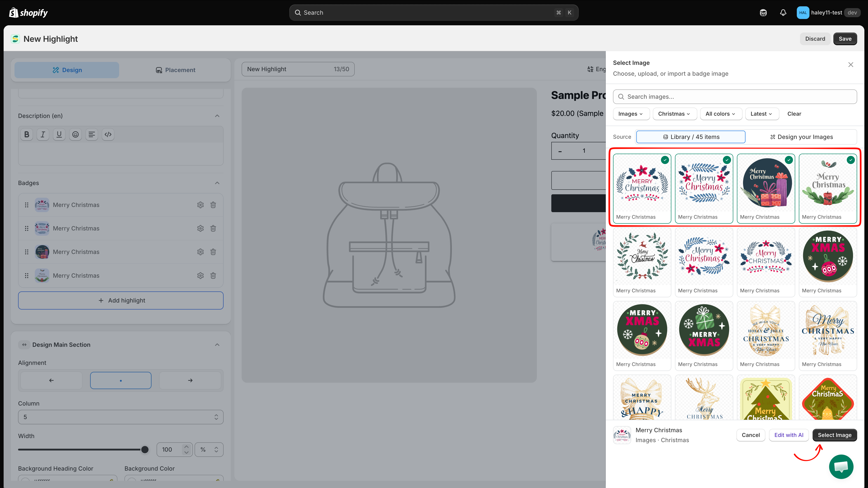Open settings for fourth Merry Christmas badge
The width and height of the screenshot is (868, 488).
pyautogui.click(x=200, y=275)
